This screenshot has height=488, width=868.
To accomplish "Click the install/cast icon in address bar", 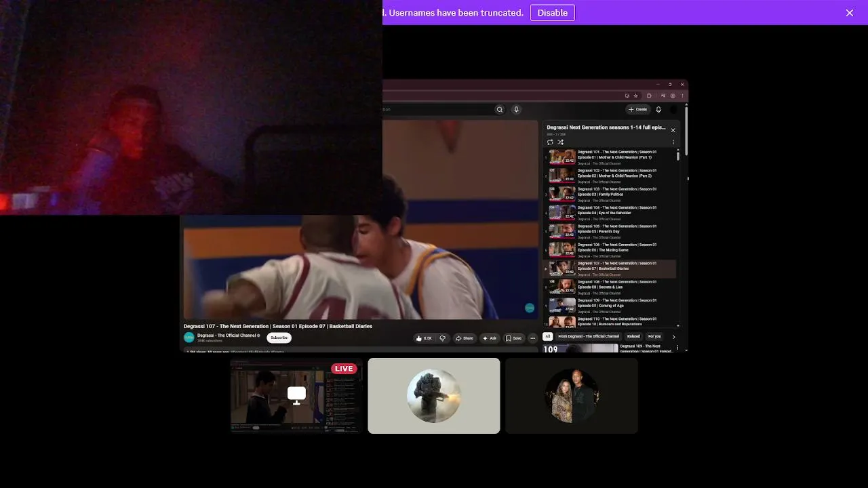I will pos(627,96).
